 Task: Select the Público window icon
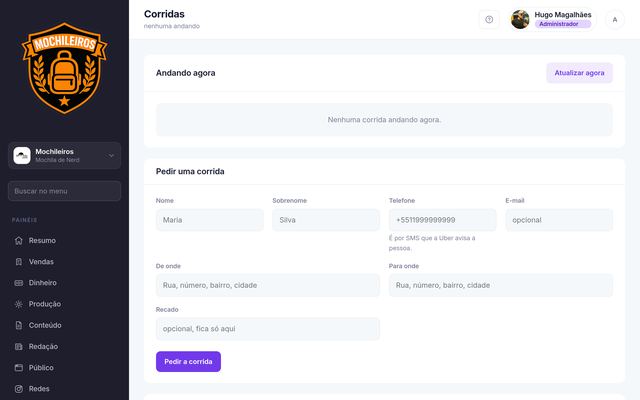pyautogui.click(x=19, y=368)
